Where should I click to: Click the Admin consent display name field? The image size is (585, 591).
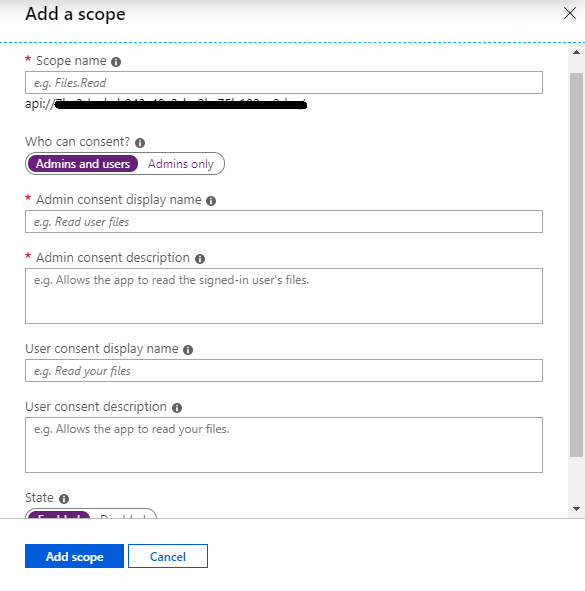[x=284, y=222]
